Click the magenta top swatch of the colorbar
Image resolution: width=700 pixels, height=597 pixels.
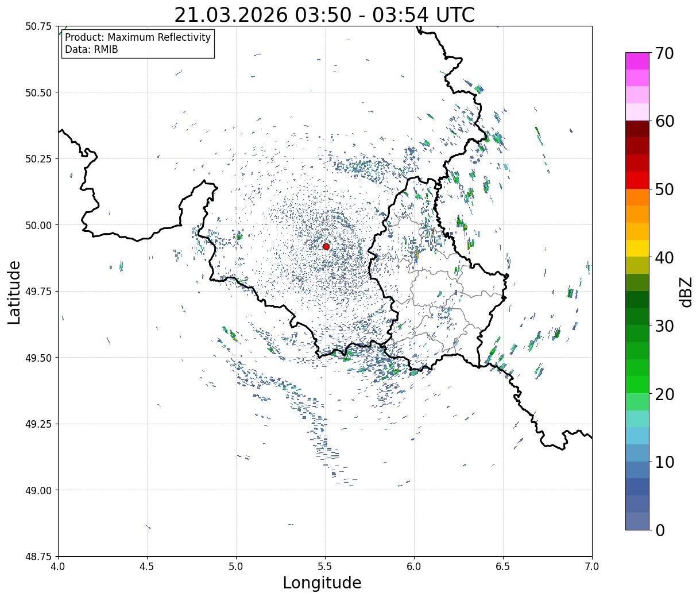[637, 61]
